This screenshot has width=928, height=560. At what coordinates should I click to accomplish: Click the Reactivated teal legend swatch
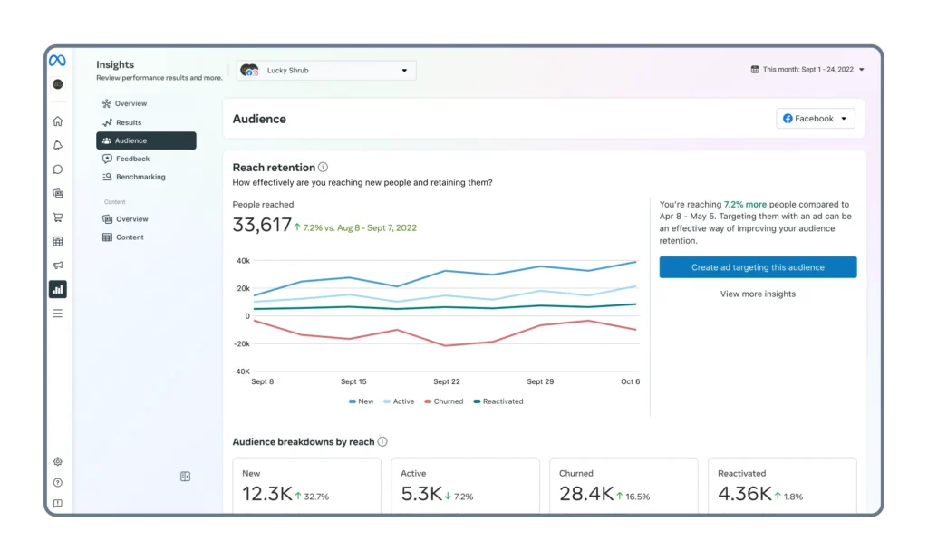[477, 401]
